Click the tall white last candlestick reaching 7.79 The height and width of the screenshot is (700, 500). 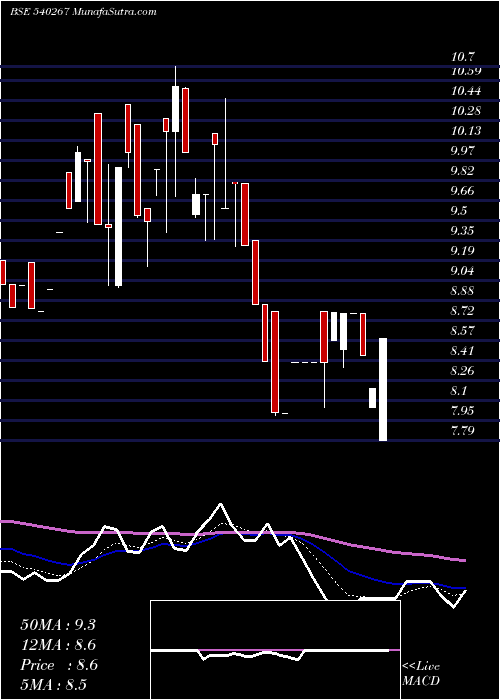point(383,390)
